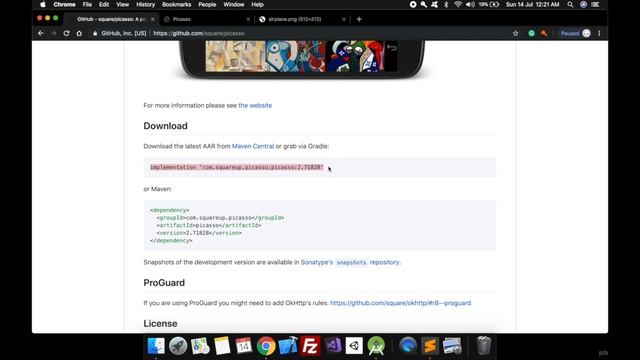The height and width of the screenshot is (360, 640).
Task: Open the File menu
Action: (87, 4)
